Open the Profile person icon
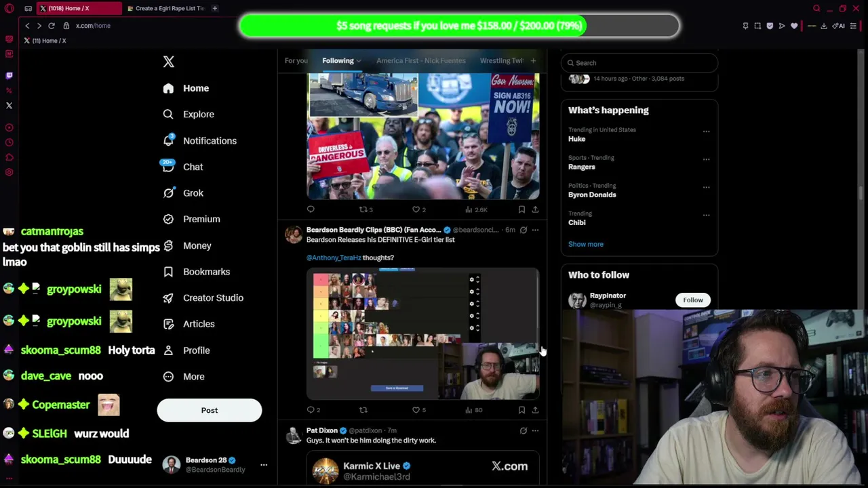 pyautogui.click(x=168, y=350)
